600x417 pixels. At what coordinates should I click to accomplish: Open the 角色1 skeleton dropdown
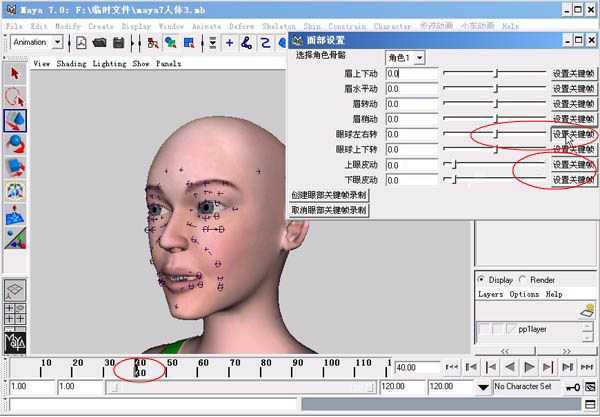pyautogui.click(x=420, y=58)
